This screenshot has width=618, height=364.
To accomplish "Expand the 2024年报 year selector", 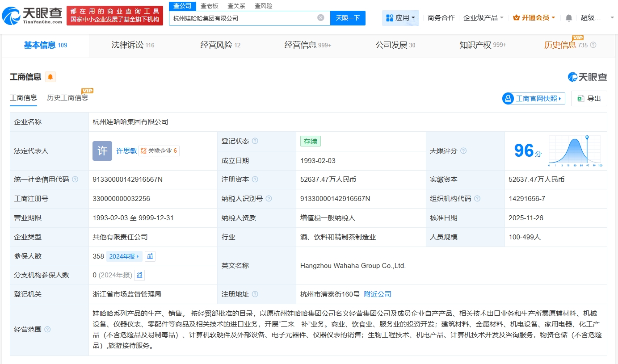I will 124,256.
